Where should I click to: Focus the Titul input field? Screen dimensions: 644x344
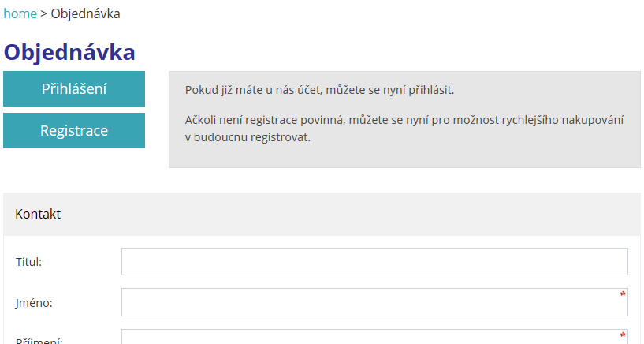tap(374, 261)
